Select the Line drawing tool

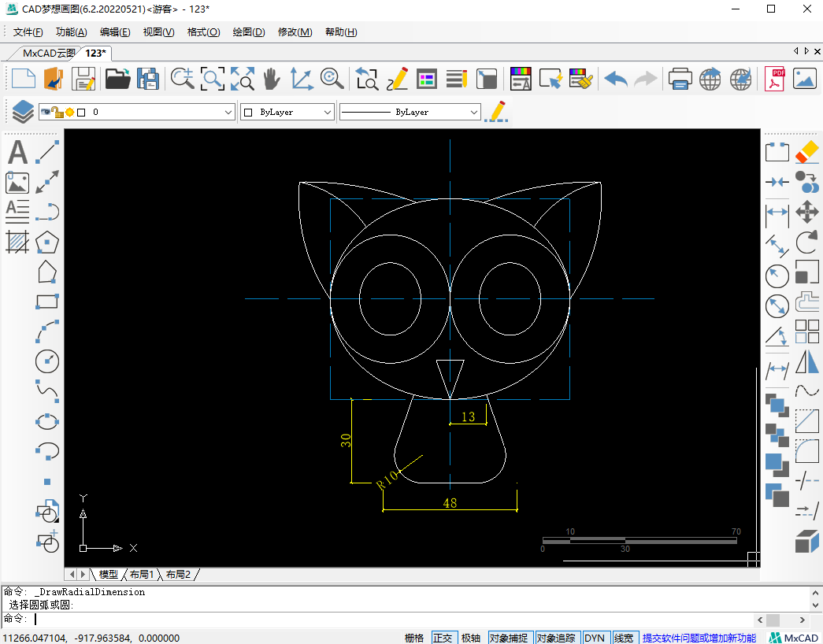pos(47,153)
